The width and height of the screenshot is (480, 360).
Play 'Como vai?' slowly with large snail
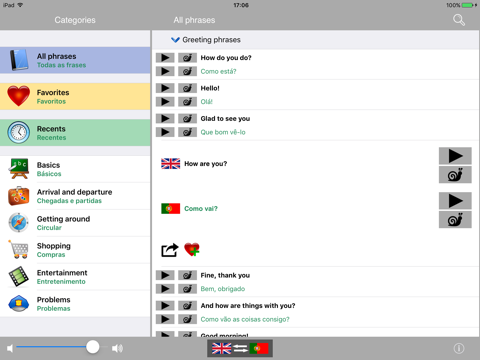[455, 220]
